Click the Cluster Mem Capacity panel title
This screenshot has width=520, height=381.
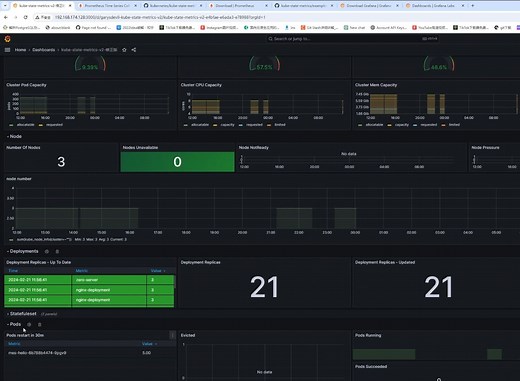(x=376, y=85)
